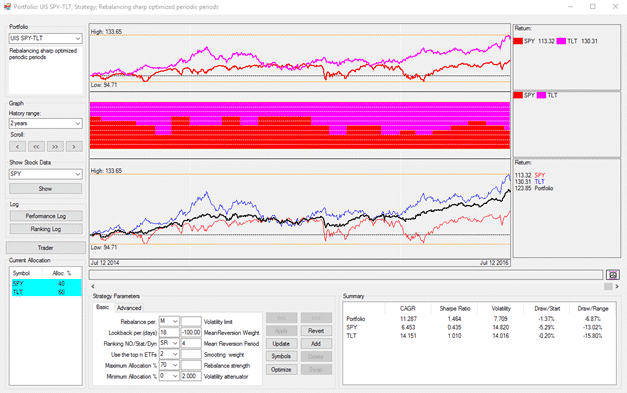Click the Draw/Start column header
627x393 pixels.
tap(547, 309)
